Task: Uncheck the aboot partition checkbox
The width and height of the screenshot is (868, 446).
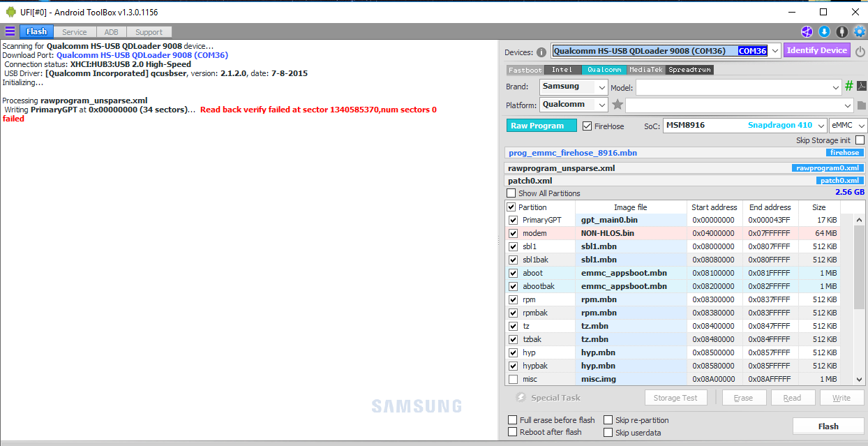Action: coord(514,273)
